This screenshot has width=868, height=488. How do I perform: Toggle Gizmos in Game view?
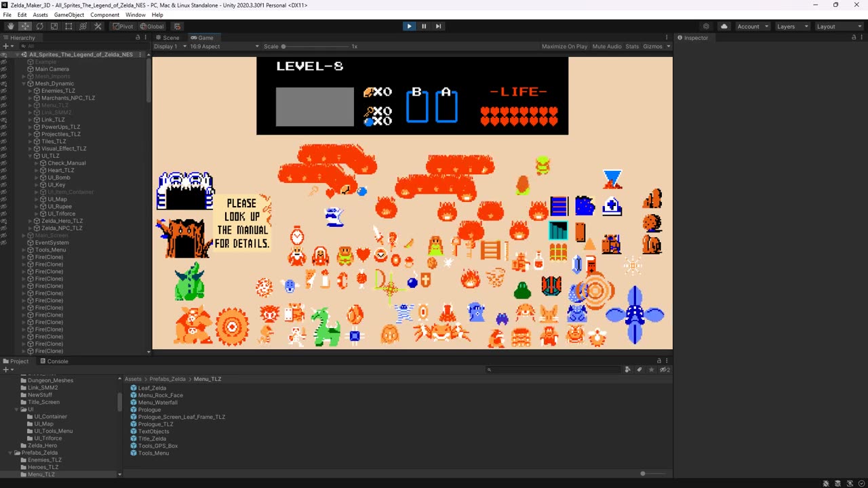(652, 46)
